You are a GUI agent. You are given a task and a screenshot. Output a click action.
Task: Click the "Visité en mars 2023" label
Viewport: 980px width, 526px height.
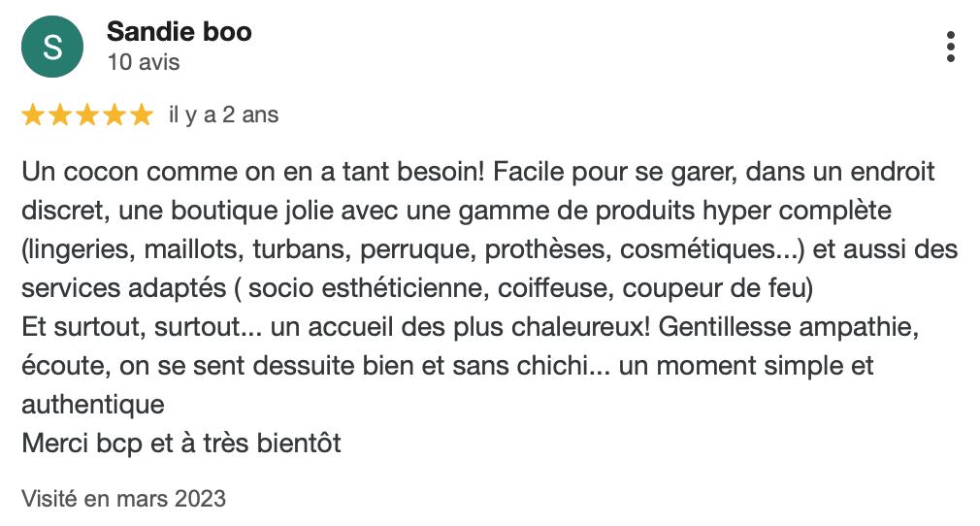[124, 499]
